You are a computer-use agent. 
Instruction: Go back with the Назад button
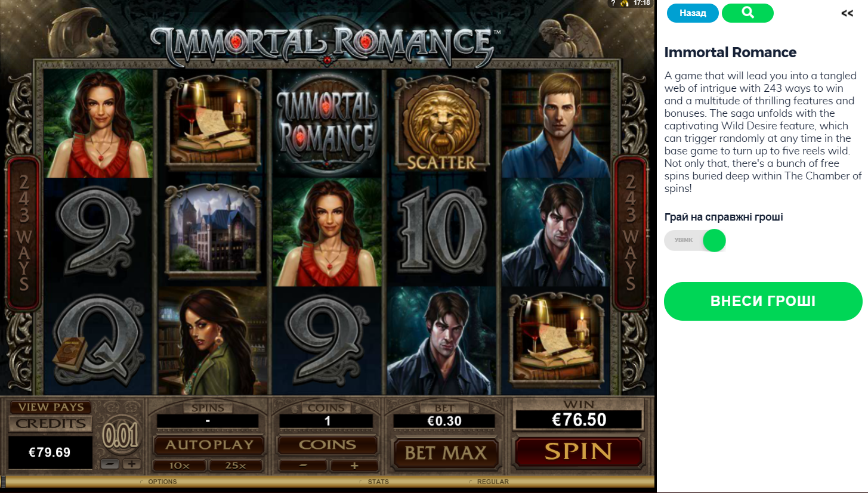point(693,13)
